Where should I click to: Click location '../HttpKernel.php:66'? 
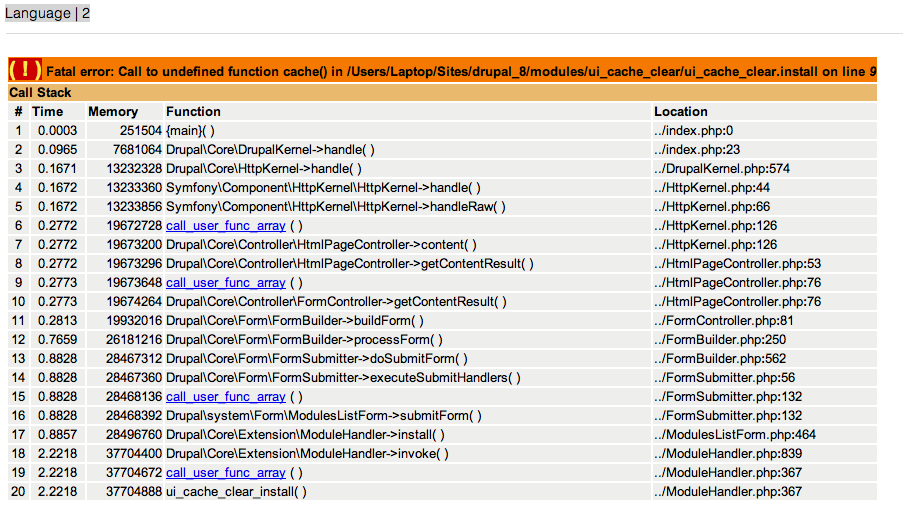pyautogui.click(x=712, y=207)
